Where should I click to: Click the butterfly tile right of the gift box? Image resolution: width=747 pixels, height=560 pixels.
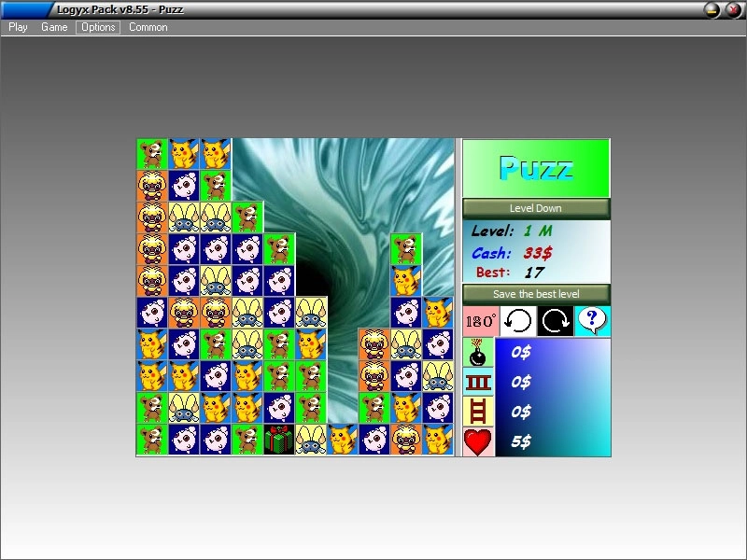(311, 440)
